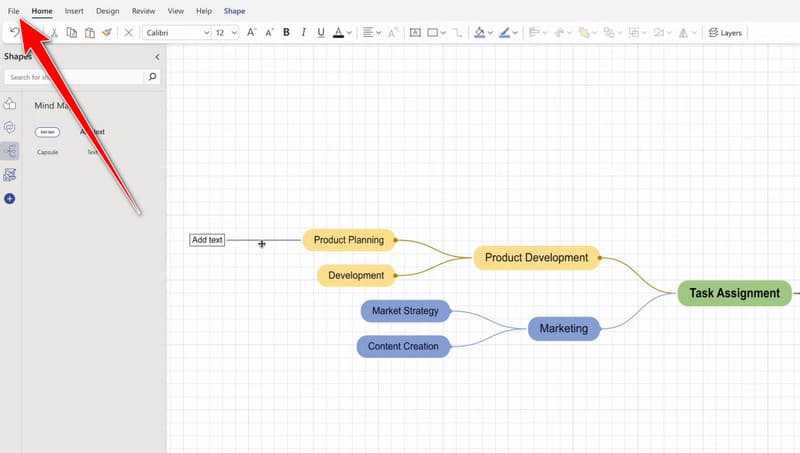Select the Development node
The height and width of the screenshot is (453, 800).
pos(356,275)
